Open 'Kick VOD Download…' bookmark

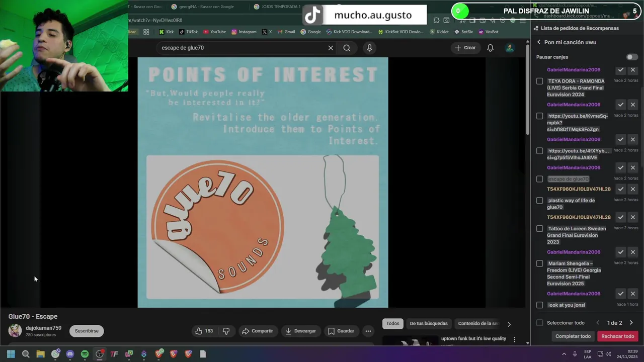pyautogui.click(x=349, y=32)
